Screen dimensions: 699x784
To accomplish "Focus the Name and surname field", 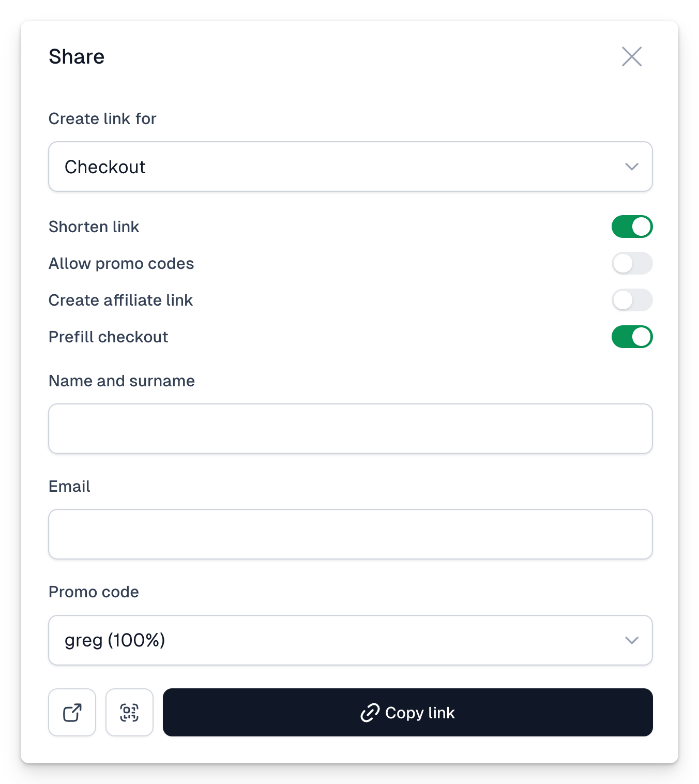I will tap(351, 429).
